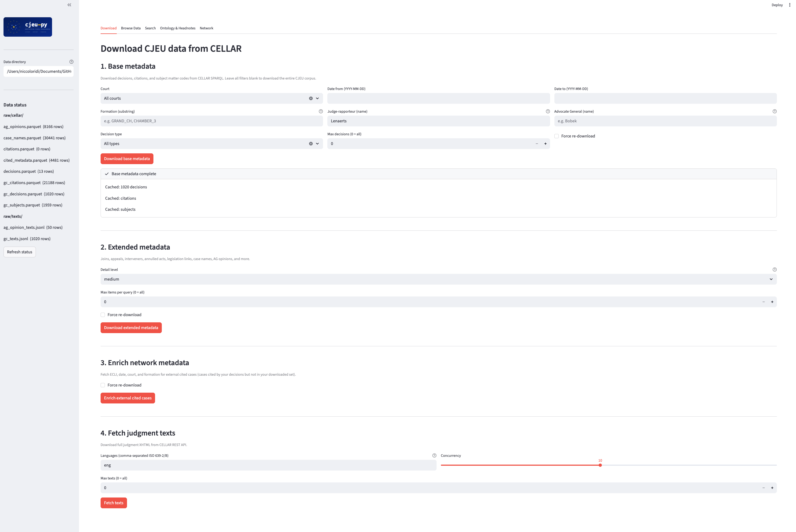Click the Formation substring help icon
The image size is (796, 532).
coord(321,111)
